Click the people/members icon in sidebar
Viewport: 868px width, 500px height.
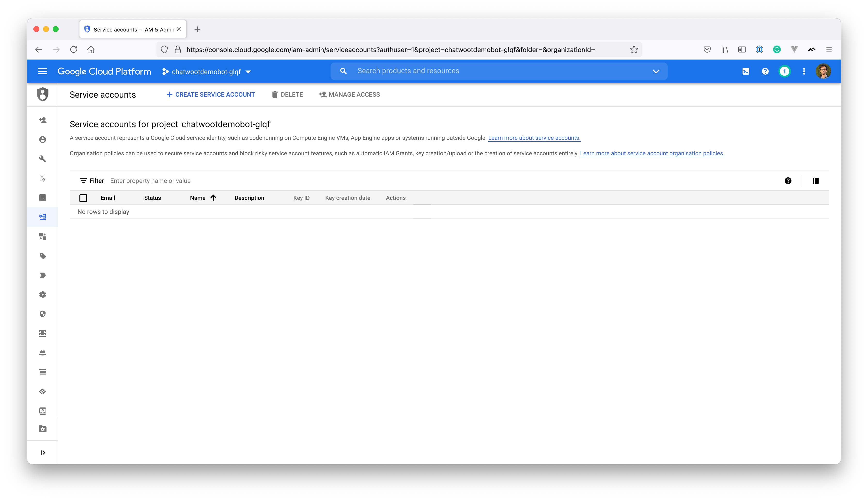pyautogui.click(x=42, y=119)
